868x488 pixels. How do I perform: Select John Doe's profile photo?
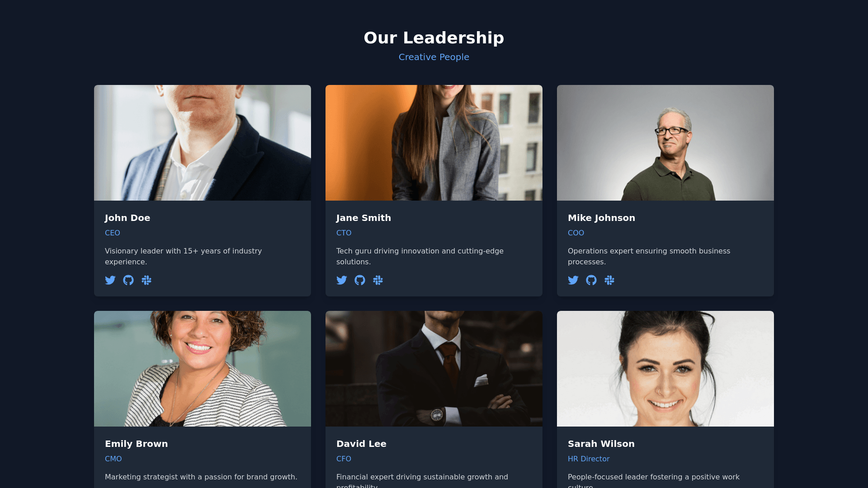tap(203, 143)
